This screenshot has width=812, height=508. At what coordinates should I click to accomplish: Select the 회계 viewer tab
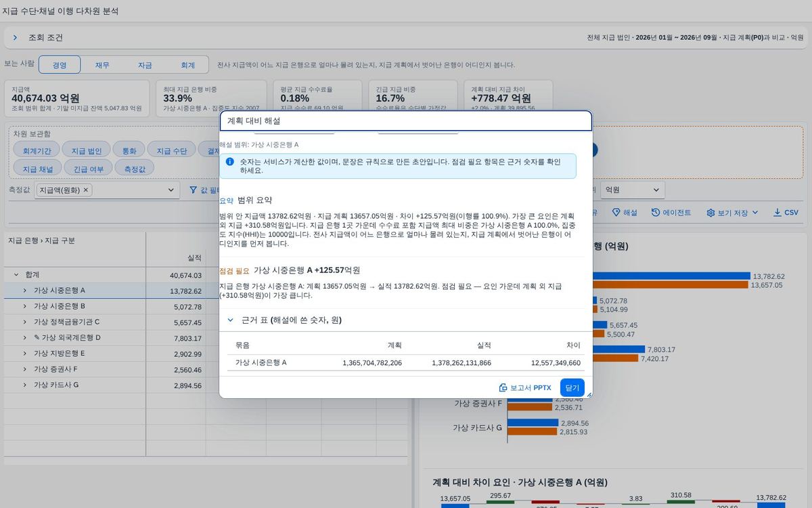coord(187,65)
